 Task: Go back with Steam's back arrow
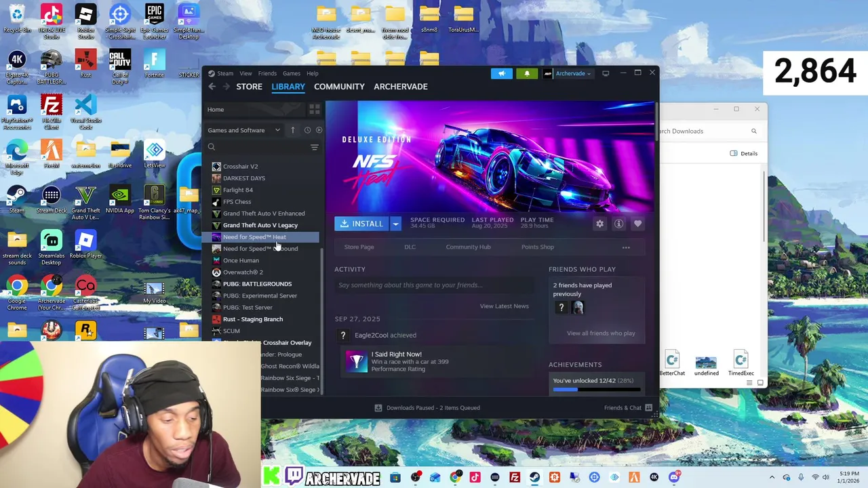pos(212,87)
